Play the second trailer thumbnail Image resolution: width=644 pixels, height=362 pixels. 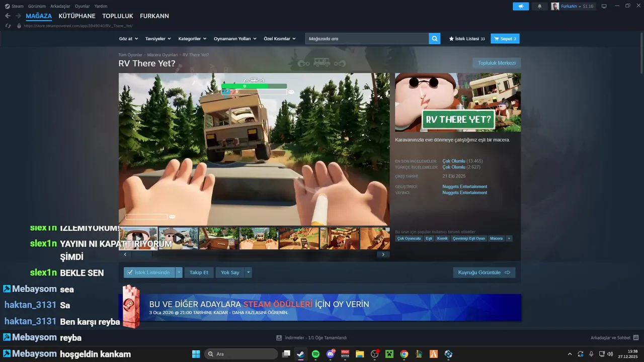178,238
